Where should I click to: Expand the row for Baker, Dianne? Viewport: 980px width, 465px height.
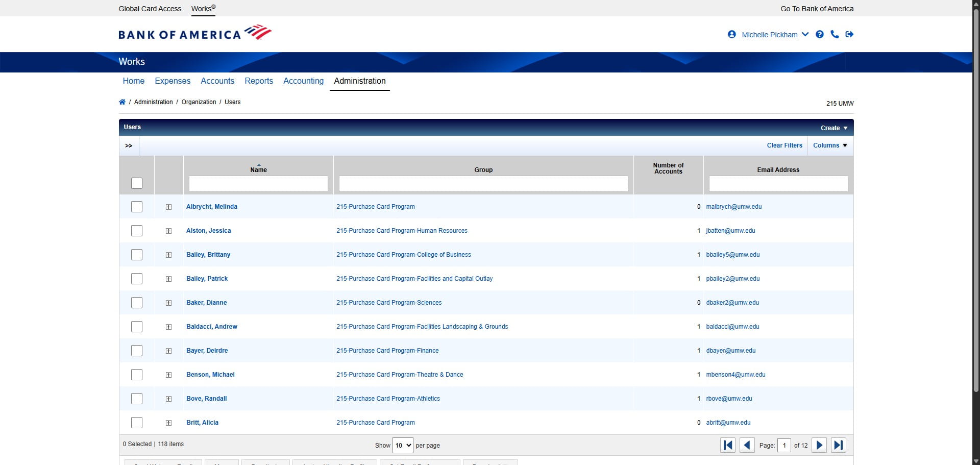(x=168, y=303)
